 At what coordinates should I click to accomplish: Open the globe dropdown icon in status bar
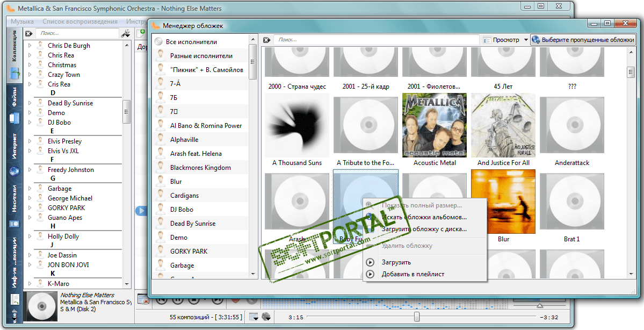(x=266, y=317)
